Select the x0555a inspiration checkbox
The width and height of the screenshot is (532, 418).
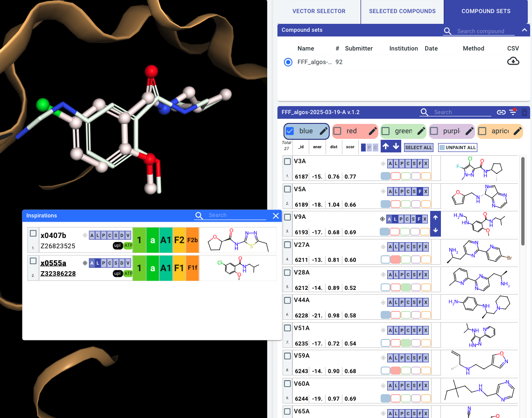[x=33, y=261]
